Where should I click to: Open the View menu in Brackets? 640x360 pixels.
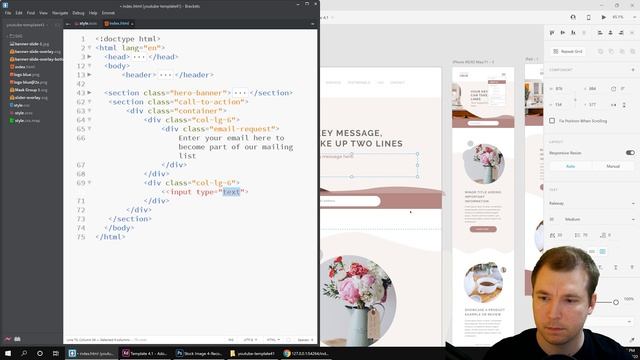(43, 13)
